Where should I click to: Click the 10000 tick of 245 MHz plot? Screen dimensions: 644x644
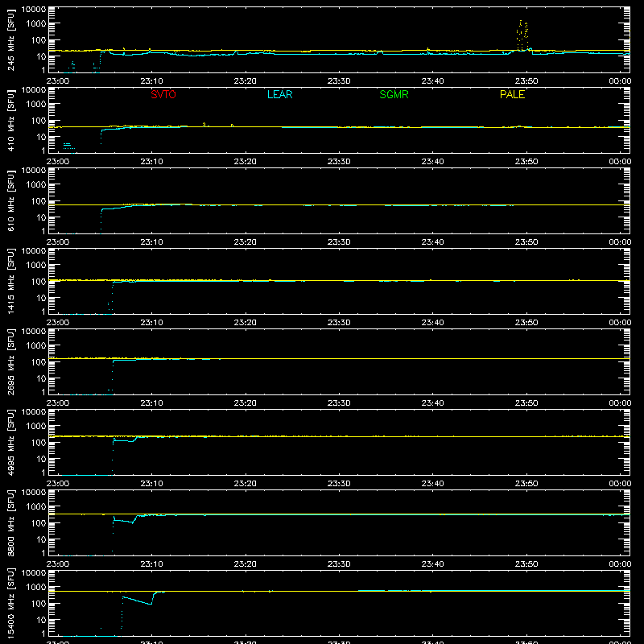click(34, 10)
